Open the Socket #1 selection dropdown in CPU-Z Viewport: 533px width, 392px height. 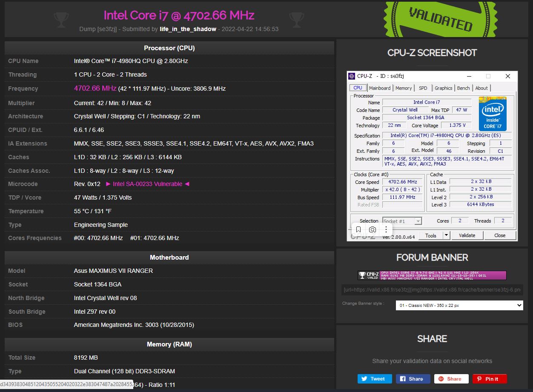pos(402,221)
